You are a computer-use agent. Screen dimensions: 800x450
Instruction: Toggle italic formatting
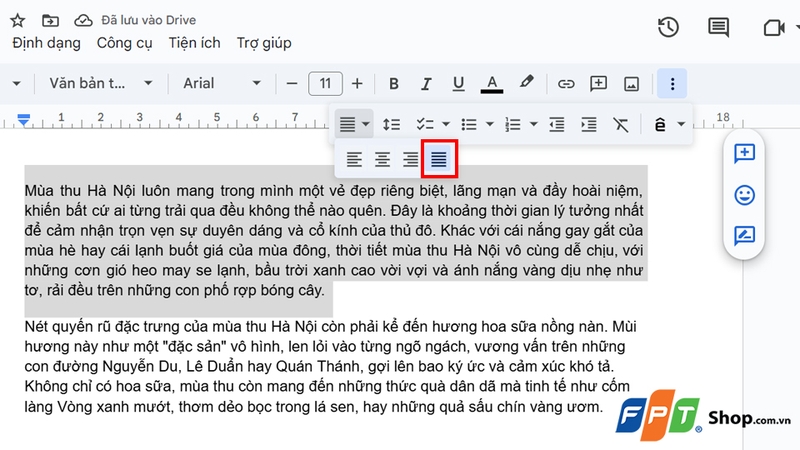coord(426,84)
